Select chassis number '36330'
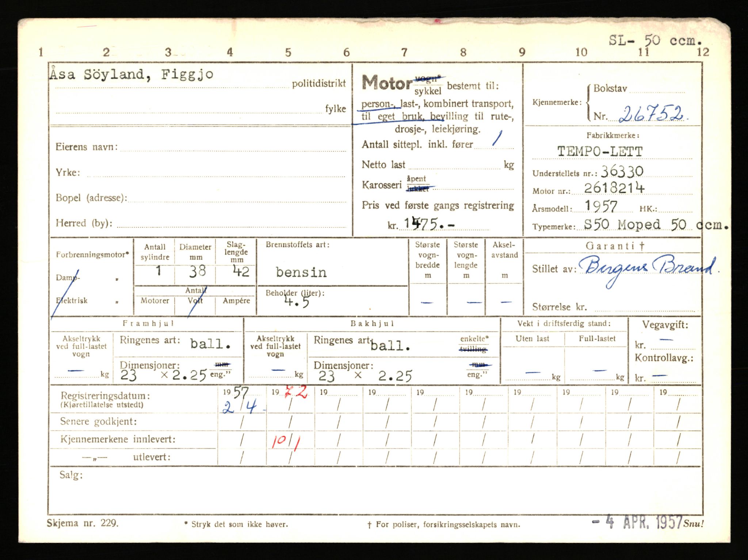The height and width of the screenshot is (560, 748). pyautogui.click(x=622, y=171)
